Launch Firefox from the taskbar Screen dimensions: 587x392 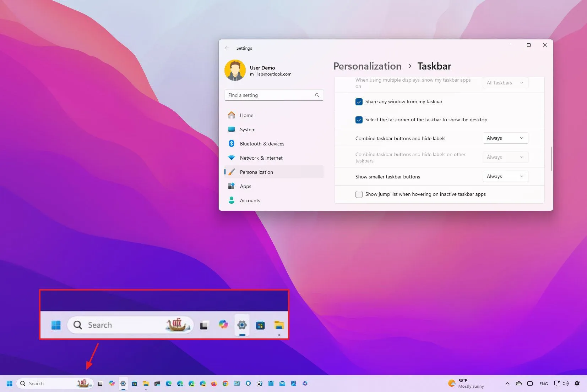point(214,383)
